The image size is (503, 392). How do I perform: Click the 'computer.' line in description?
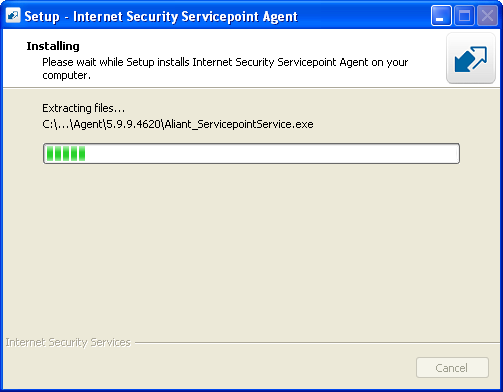(x=66, y=75)
